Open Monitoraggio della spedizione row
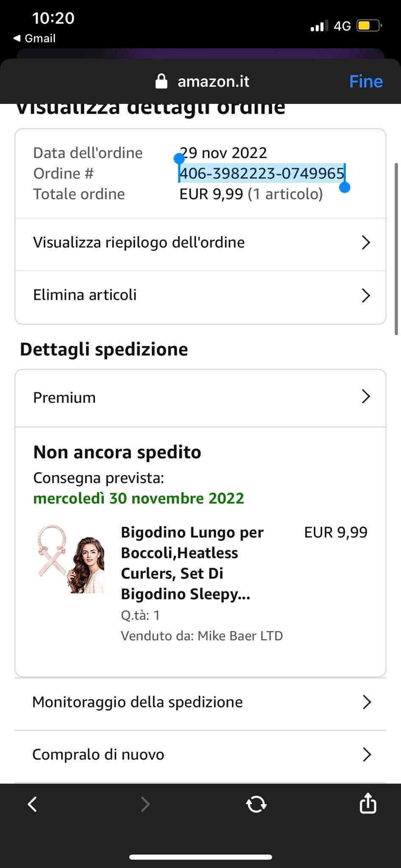The width and height of the screenshot is (401, 868). click(200, 702)
